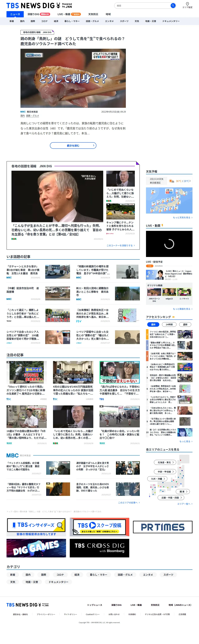Select the 24時間 ranking filter
The image size is (199, 644).
click(x=169, y=325)
